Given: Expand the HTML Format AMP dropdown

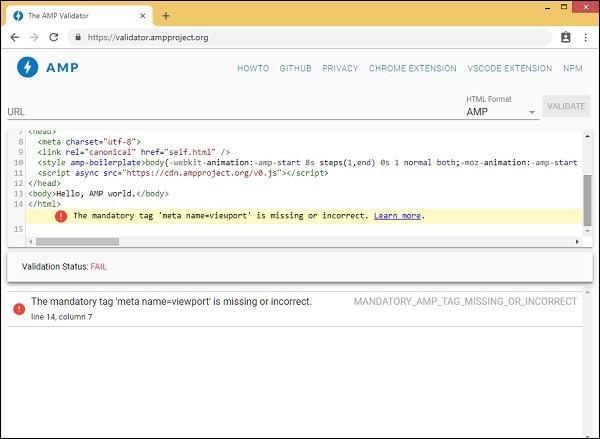Looking at the screenshot, I should coord(501,112).
